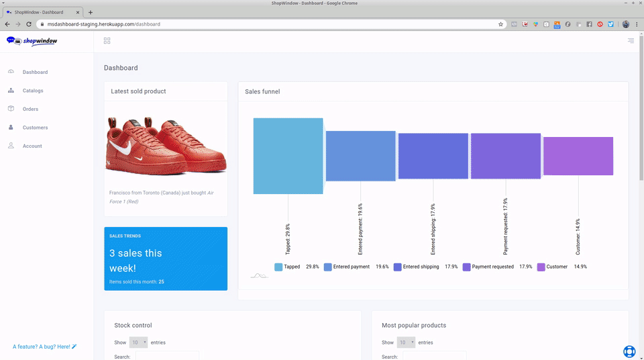Click the Orders box icon in sidebar
This screenshot has height=360, width=644.
11,109
